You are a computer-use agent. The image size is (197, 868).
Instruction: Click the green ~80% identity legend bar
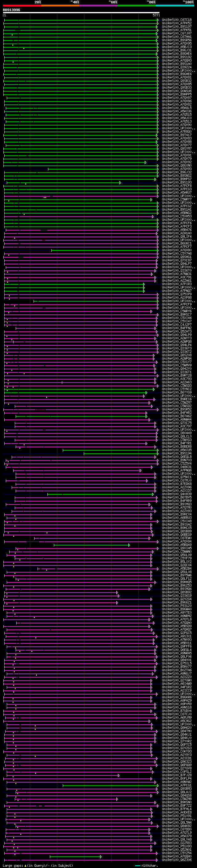(137, 6)
